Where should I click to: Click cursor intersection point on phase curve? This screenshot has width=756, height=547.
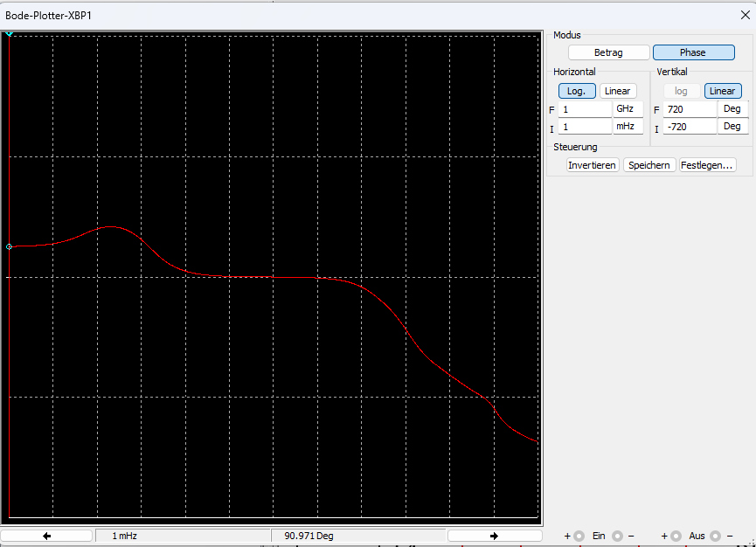tap(9, 246)
